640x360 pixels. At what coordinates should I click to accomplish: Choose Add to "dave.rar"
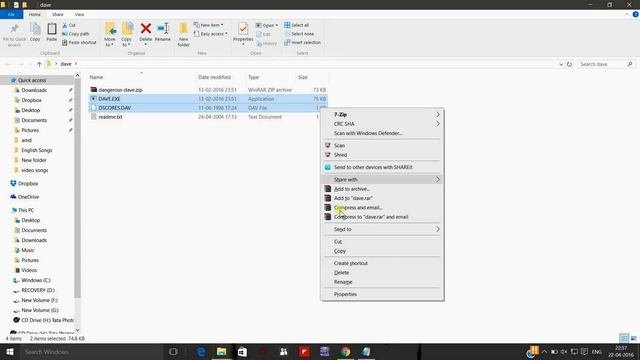tap(382, 198)
